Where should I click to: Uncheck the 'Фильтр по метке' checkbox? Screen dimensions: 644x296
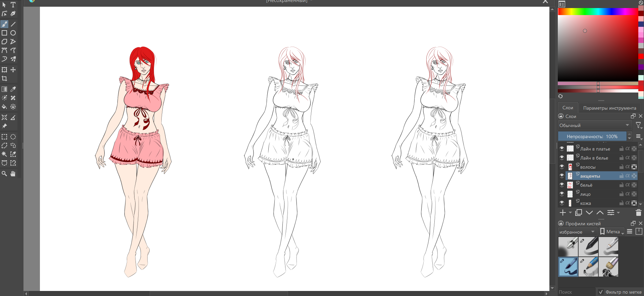click(x=601, y=292)
